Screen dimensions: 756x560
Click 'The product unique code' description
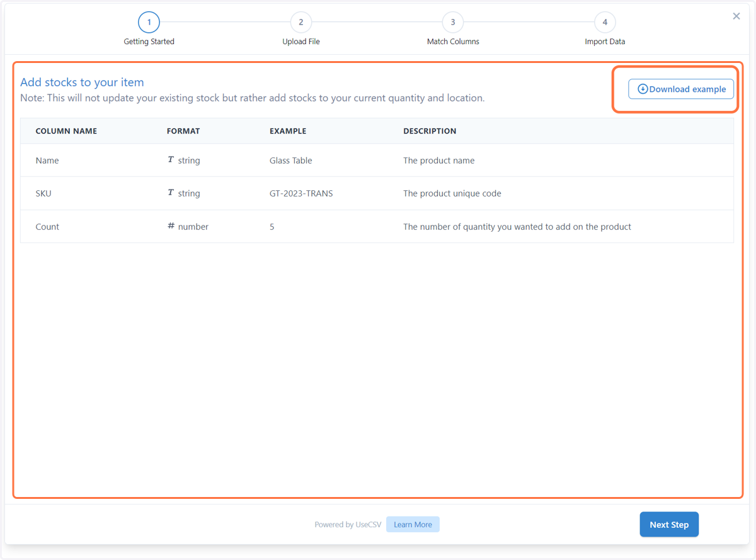coord(452,193)
